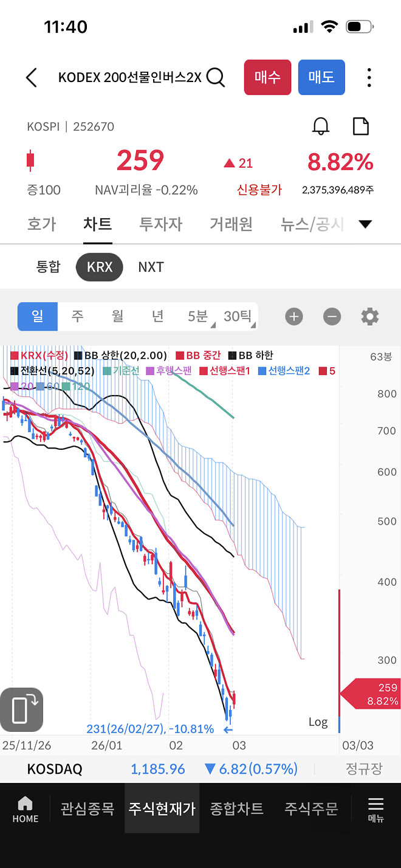Image resolution: width=401 pixels, height=868 pixels.
Task: Tap the volume 2,375,396,489주 text
Action: pyautogui.click(x=338, y=190)
